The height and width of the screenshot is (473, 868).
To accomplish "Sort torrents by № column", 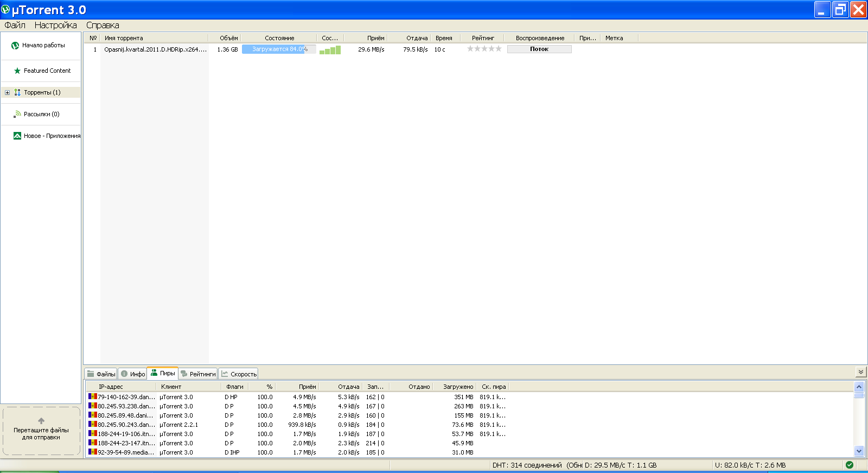I will (x=92, y=38).
